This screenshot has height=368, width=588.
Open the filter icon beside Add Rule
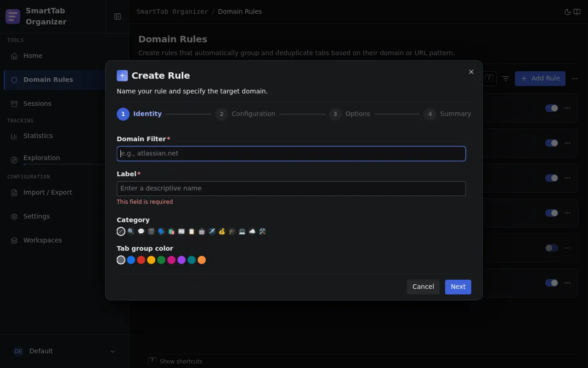click(506, 79)
